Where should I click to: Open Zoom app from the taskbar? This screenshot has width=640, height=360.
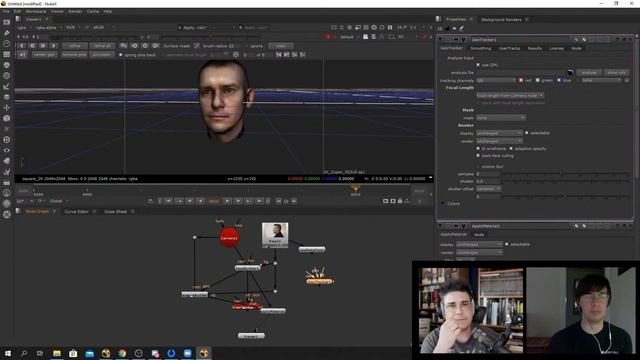[187, 353]
